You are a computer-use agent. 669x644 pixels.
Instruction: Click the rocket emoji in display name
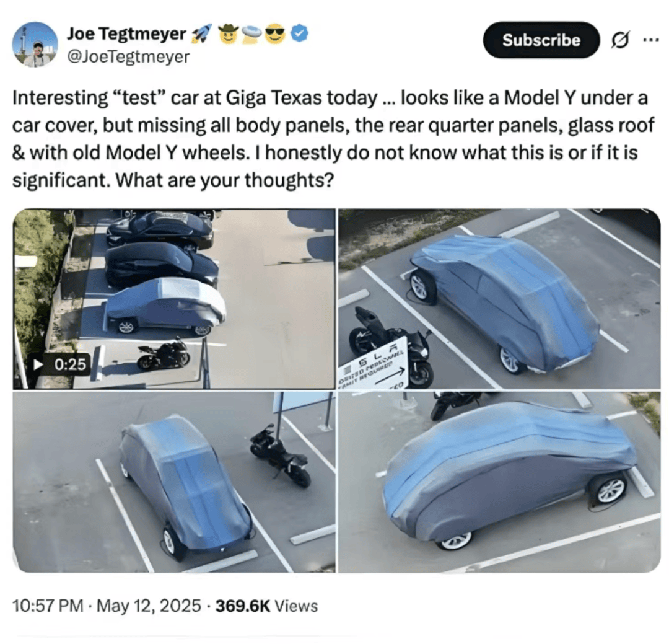pos(201,33)
